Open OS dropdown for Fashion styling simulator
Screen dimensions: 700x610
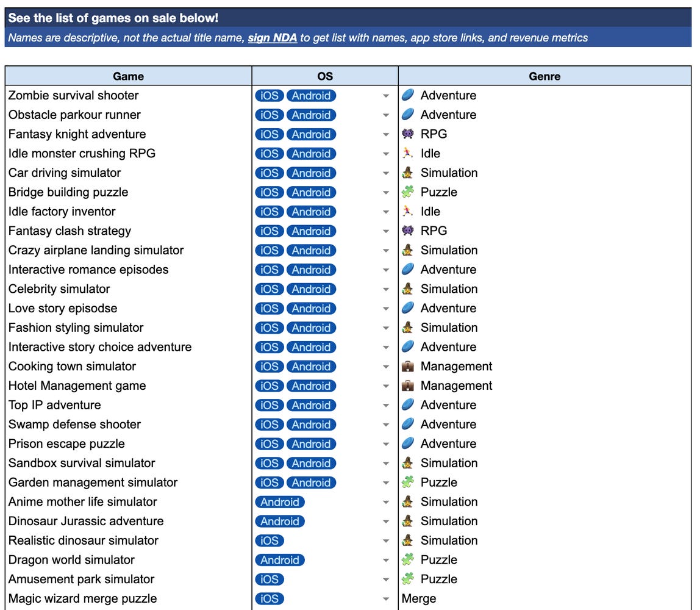point(386,328)
